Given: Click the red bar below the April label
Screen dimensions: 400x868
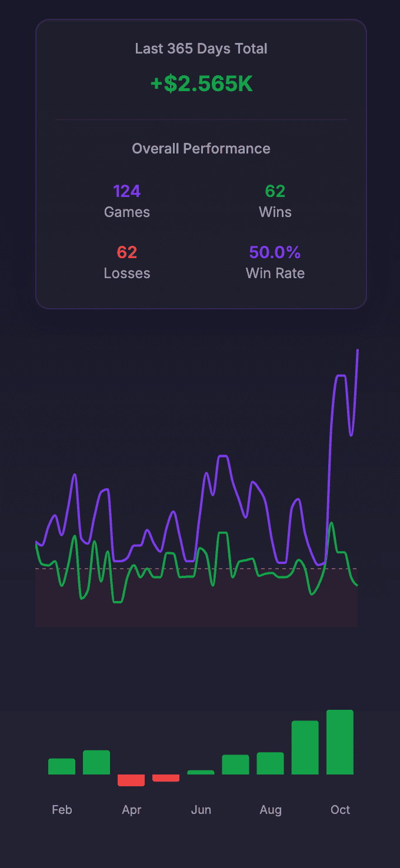Looking at the screenshot, I should (131, 781).
